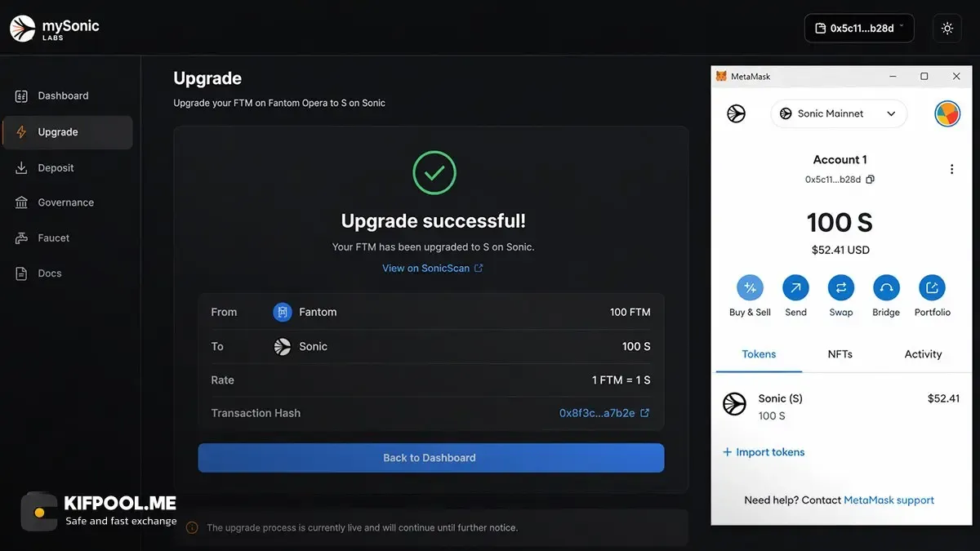Screen dimensions: 980x551
Task: Open Governance in the sidebar
Action: pyautogui.click(x=67, y=202)
